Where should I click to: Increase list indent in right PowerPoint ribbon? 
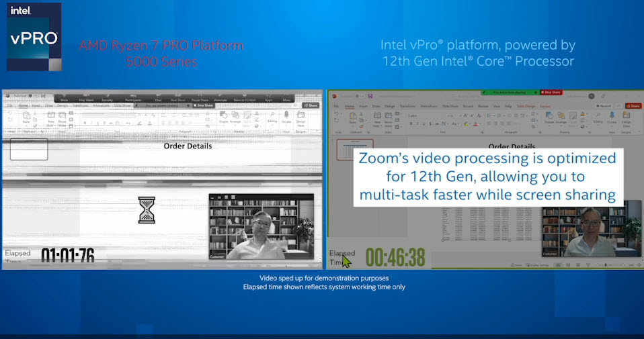tap(516, 115)
